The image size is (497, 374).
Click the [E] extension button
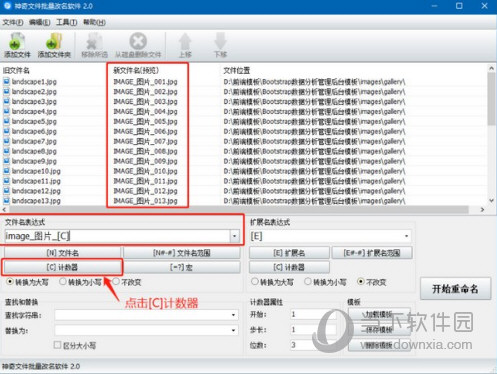click(x=289, y=253)
